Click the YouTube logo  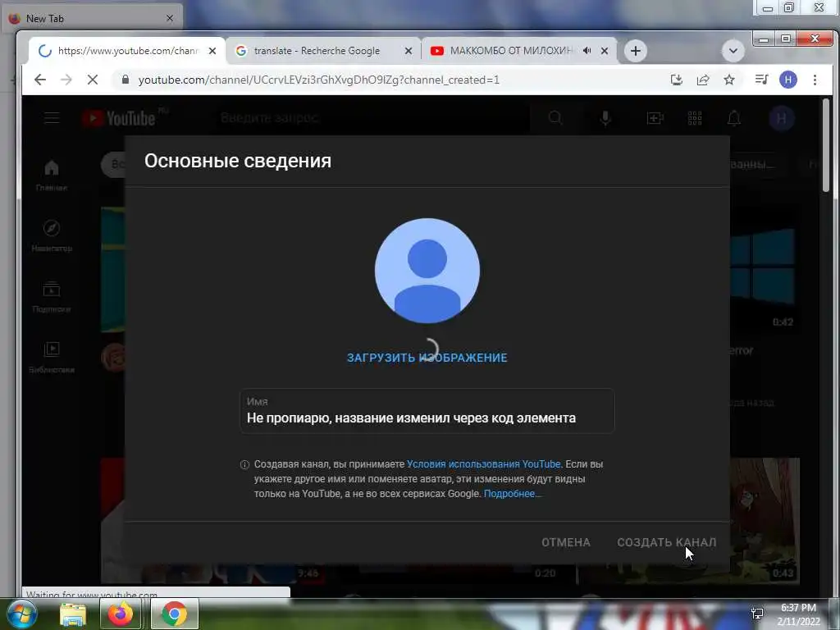[119, 118]
